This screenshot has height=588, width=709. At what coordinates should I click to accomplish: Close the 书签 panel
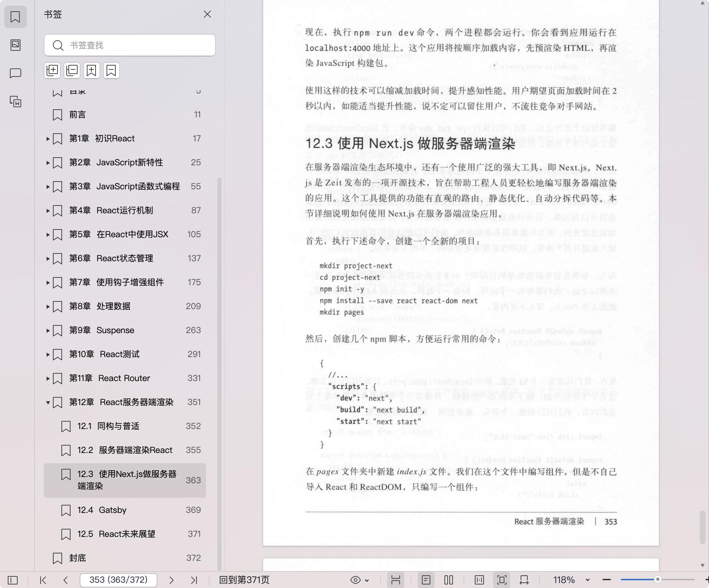click(x=207, y=14)
